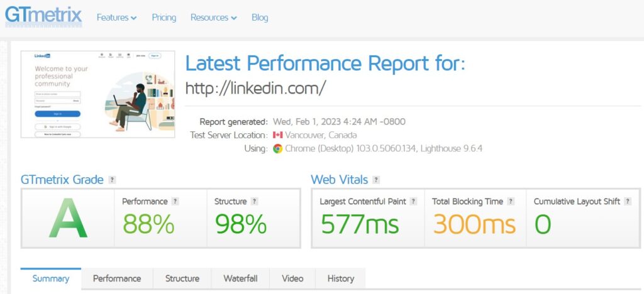Screen dimensions: 644x294
Task: Click the Canada flag icon
Action: pyautogui.click(x=277, y=135)
